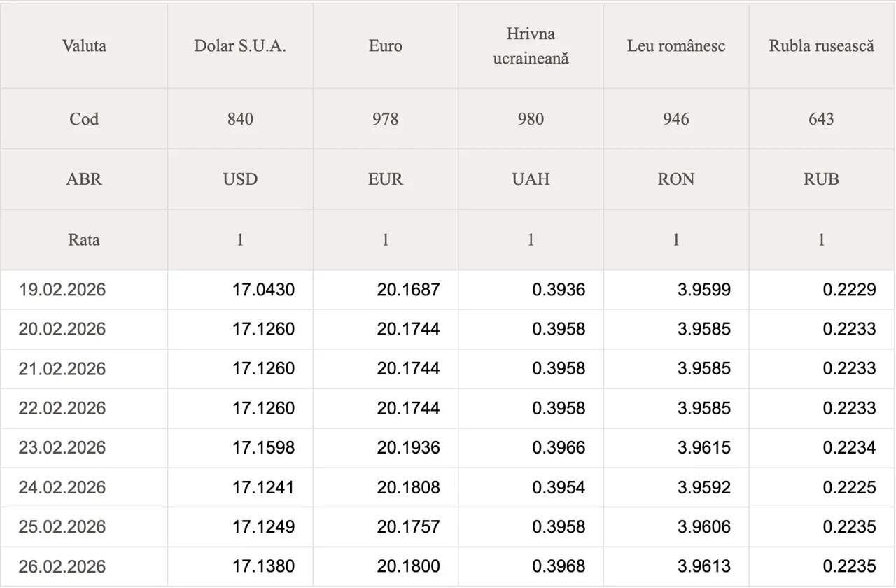This screenshot has height=588, width=896.
Task: Click the 23.02.2026 date cell
Action: 62,448
